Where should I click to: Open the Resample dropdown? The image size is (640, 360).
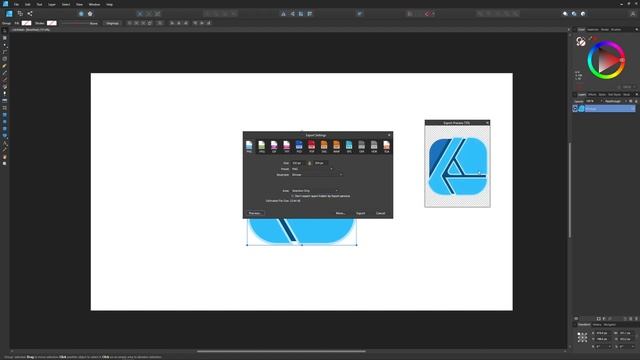(x=317, y=175)
